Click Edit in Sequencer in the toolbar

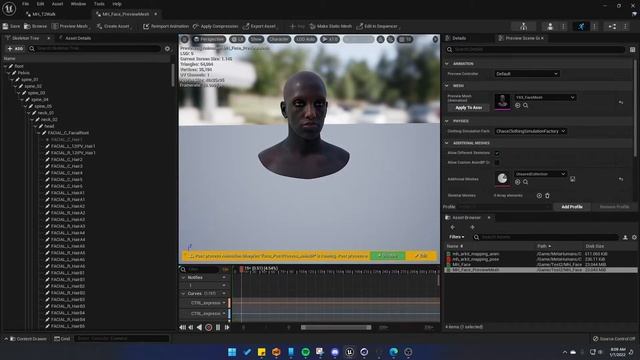point(377,26)
